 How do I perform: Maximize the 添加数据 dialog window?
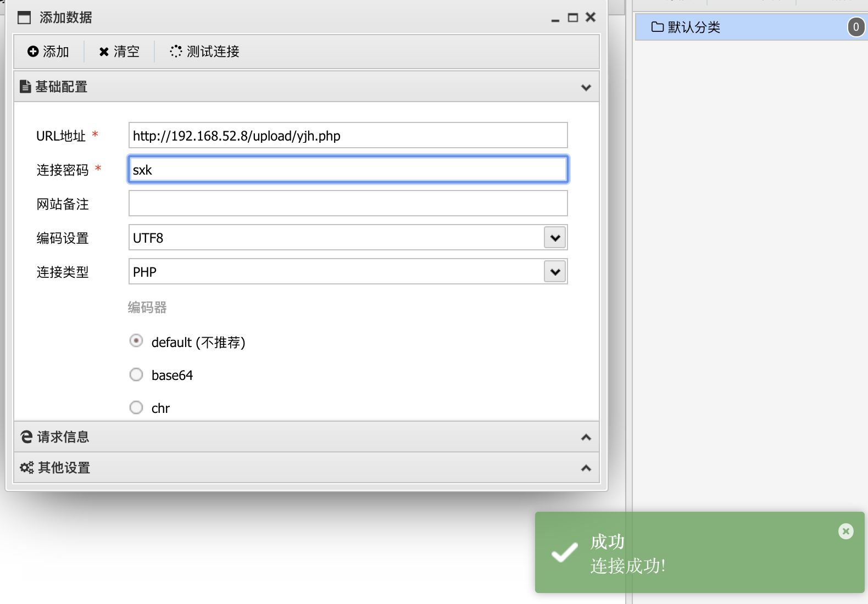[x=573, y=18]
